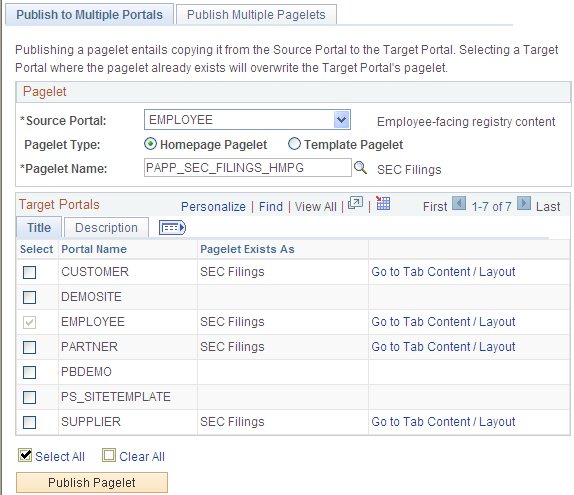Go to previous rows arrow

(459, 203)
